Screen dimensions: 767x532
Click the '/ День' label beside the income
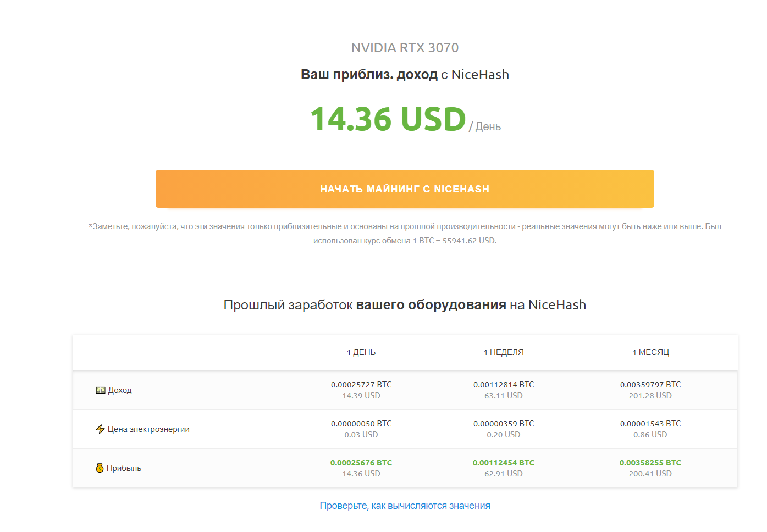(485, 126)
